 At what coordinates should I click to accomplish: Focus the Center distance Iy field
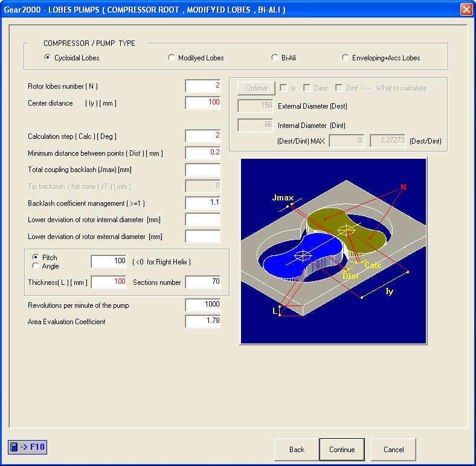[203, 103]
